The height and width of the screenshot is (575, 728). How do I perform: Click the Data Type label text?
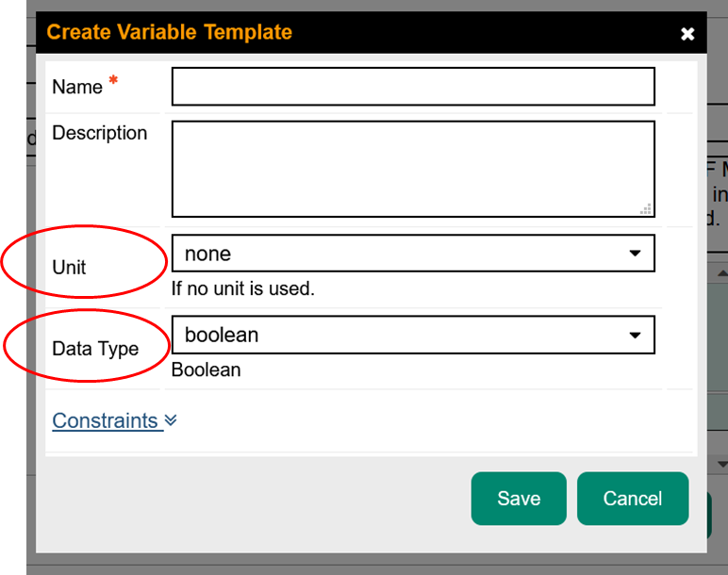coord(95,349)
